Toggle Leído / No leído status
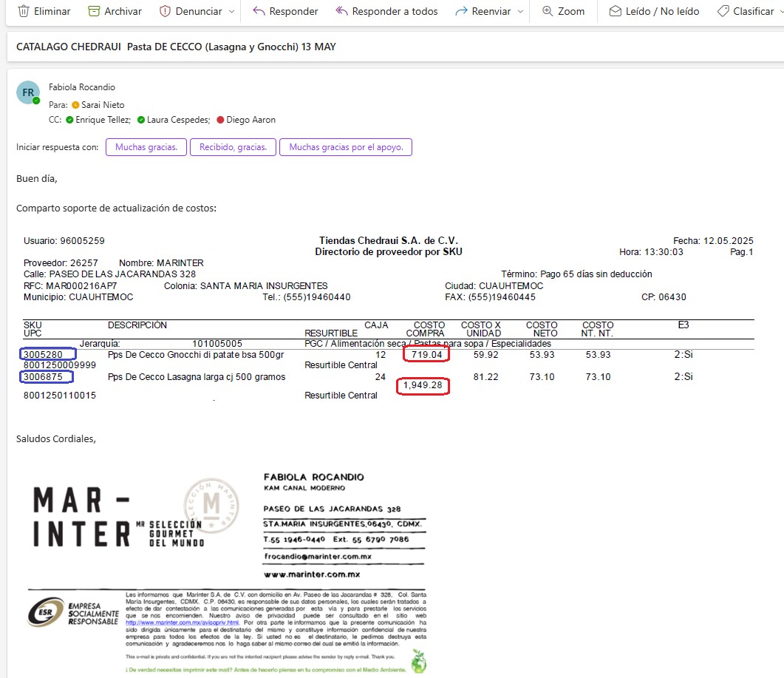Screen dimensions: 784x678 [653, 11]
